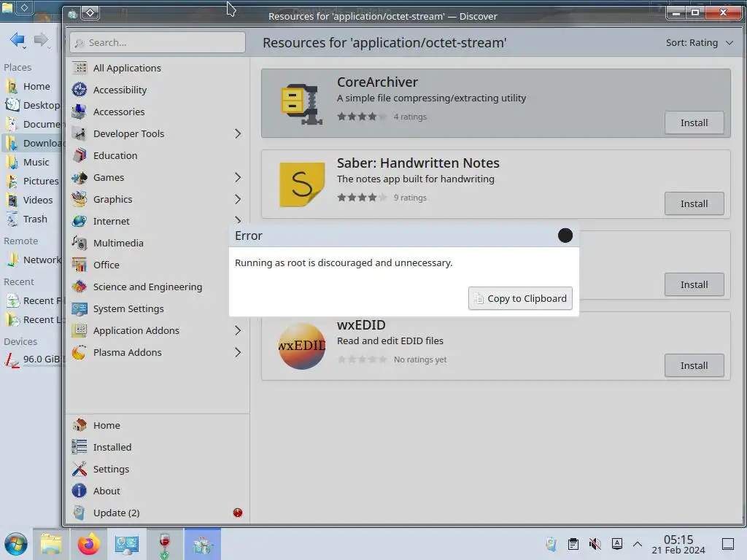Click the Saber '9 ratings' stars
Viewport: 747px width, 560px height.
tap(362, 198)
